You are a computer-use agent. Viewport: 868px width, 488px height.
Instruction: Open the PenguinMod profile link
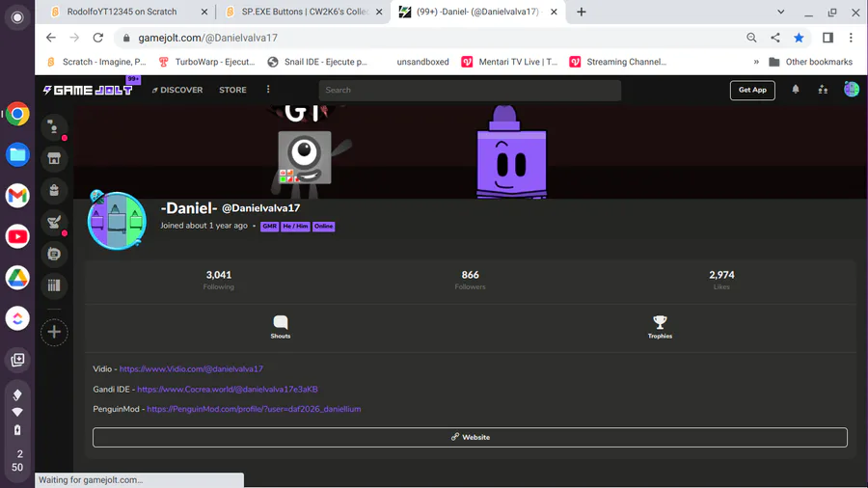[x=254, y=410]
